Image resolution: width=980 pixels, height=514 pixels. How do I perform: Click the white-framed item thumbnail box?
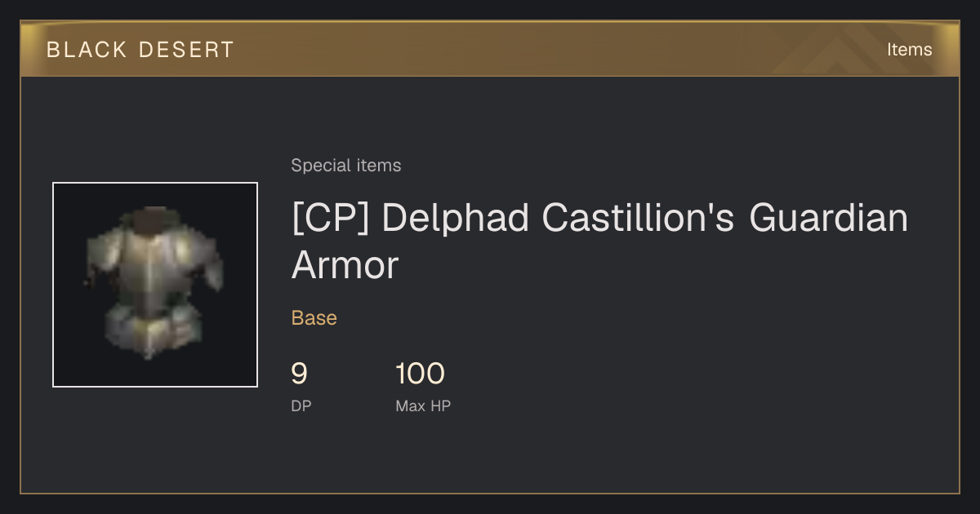155,285
